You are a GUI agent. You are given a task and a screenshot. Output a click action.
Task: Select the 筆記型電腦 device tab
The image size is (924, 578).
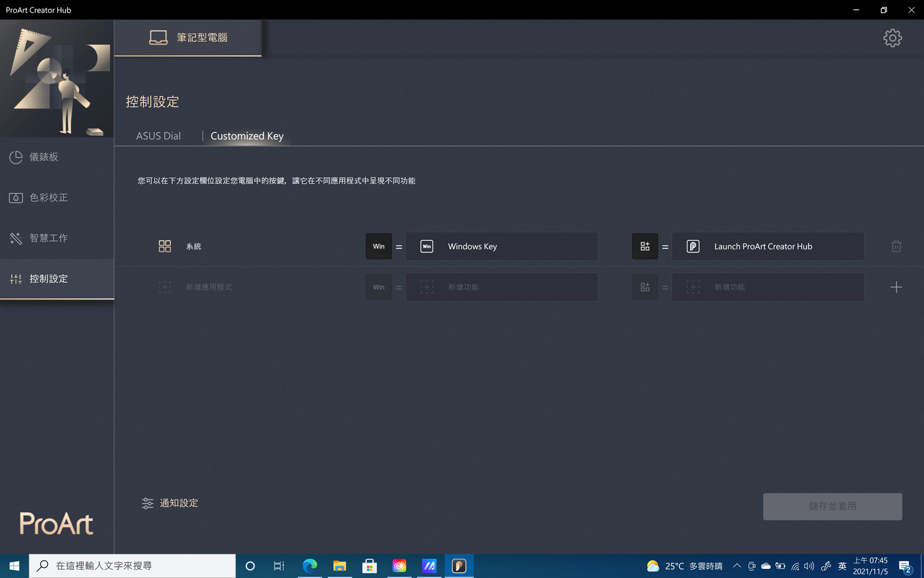click(x=188, y=38)
